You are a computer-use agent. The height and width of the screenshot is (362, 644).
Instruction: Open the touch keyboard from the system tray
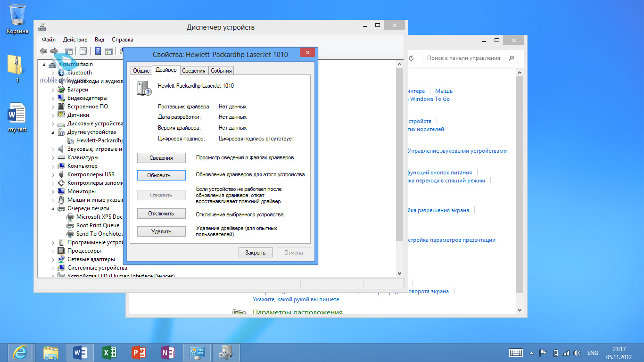[516, 353]
